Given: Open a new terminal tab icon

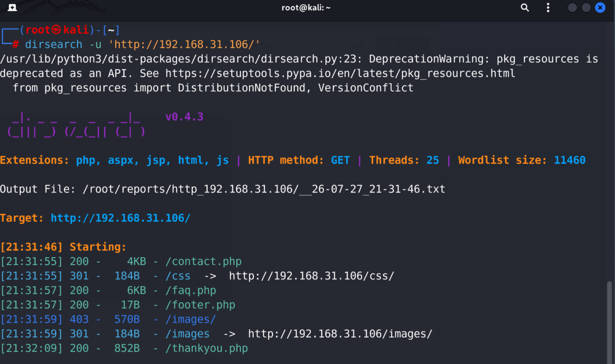Looking at the screenshot, I should [12, 8].
